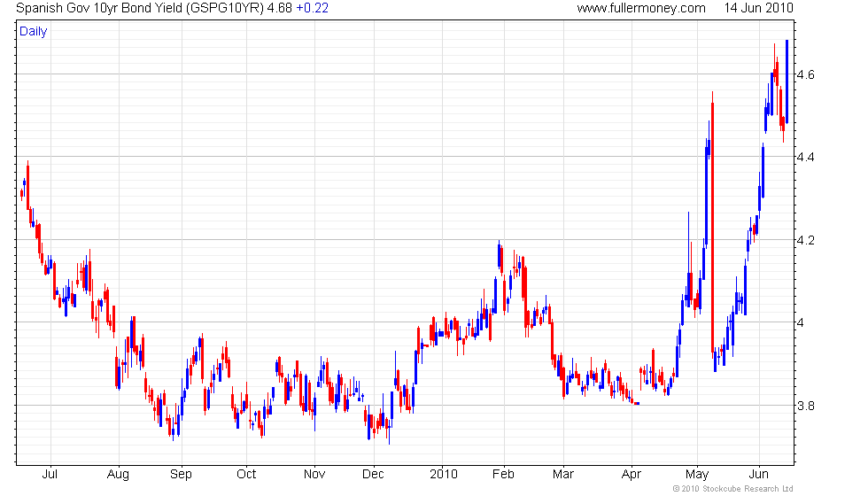Screen dimensions: 868x496
Task: Click the tall red candlestick in early May
Action: (x=712, y=227)
